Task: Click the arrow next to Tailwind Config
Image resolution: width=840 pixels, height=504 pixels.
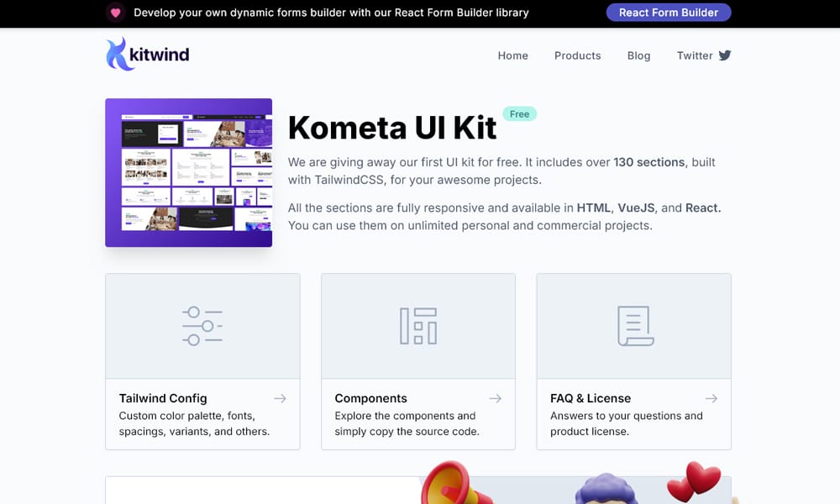Action: [281, 398]
